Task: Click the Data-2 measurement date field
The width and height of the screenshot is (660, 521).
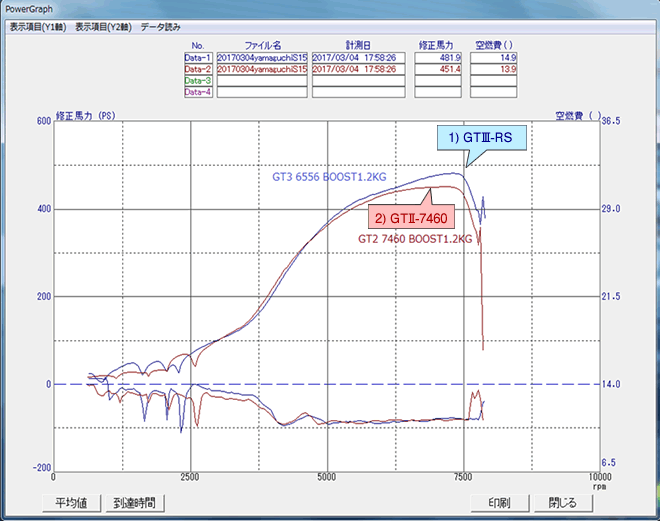Action: pyautogui.click(x=358, y=69)
